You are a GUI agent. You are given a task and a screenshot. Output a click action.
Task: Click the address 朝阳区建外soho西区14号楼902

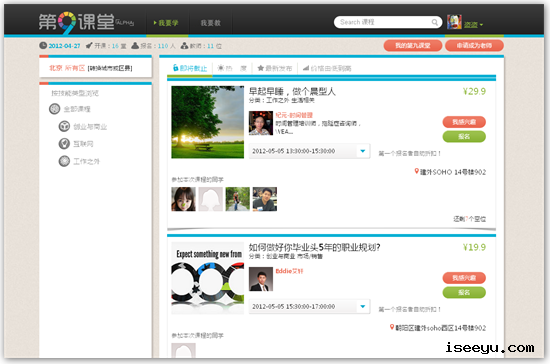[441, 328]
